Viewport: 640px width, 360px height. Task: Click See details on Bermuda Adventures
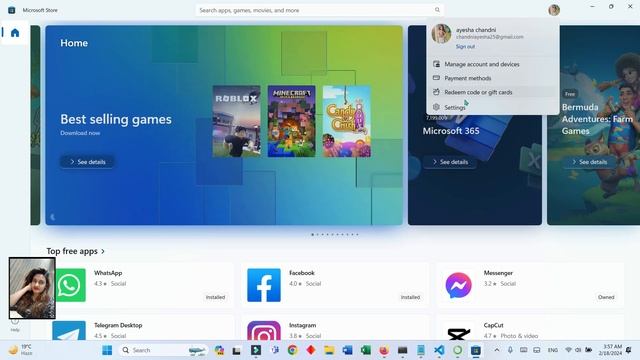point(589,162)
